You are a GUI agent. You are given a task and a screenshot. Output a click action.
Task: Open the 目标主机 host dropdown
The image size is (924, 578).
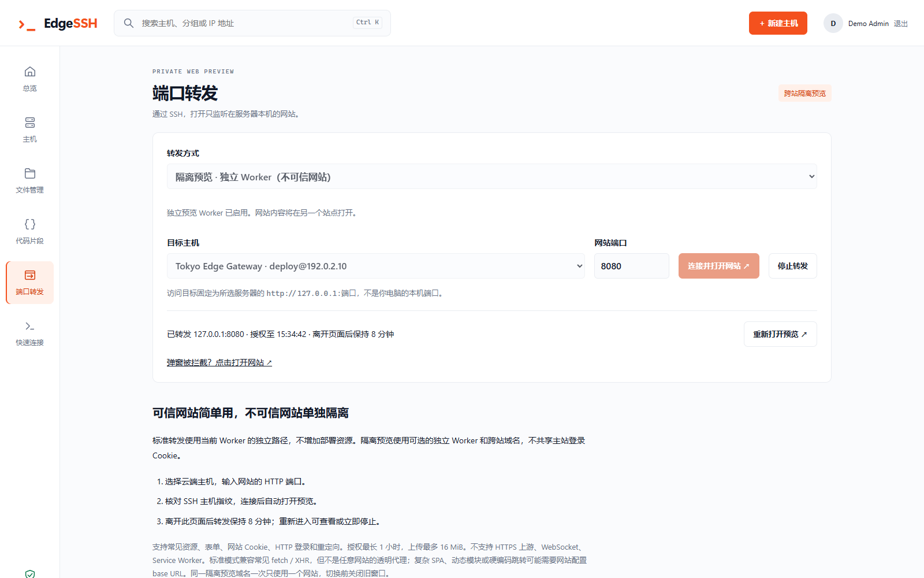pyautogui.click(x=376, y=266)
